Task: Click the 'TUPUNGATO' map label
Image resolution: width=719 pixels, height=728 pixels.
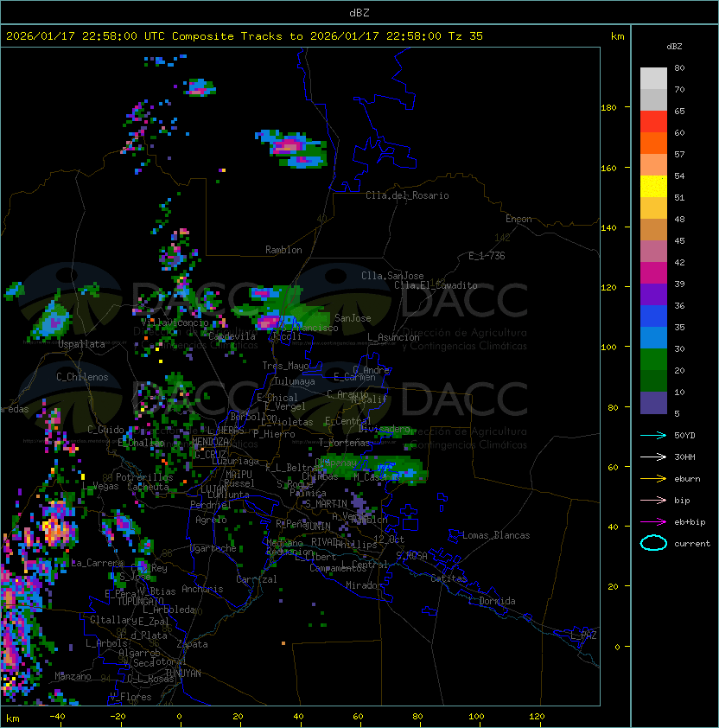Action: (140, 601)
